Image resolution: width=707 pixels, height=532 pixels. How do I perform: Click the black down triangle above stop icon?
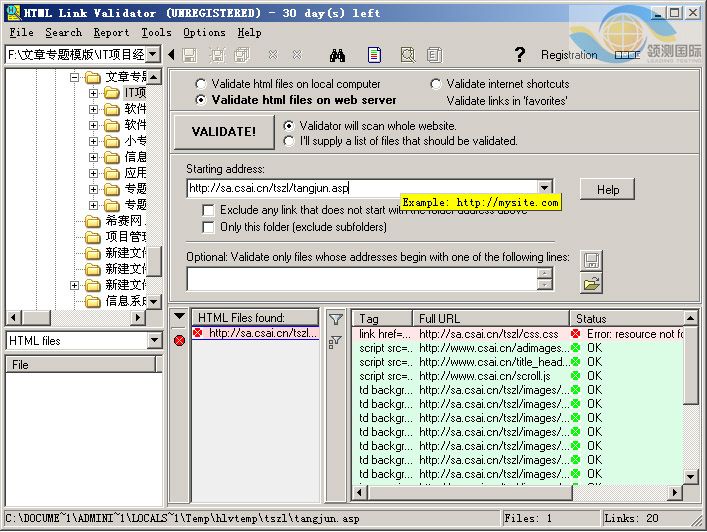(179, 316)
